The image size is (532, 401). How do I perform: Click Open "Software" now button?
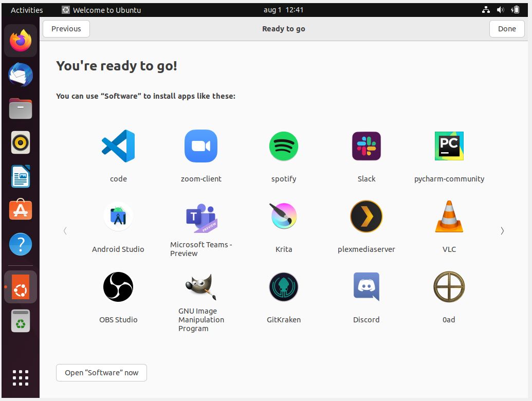101,373
